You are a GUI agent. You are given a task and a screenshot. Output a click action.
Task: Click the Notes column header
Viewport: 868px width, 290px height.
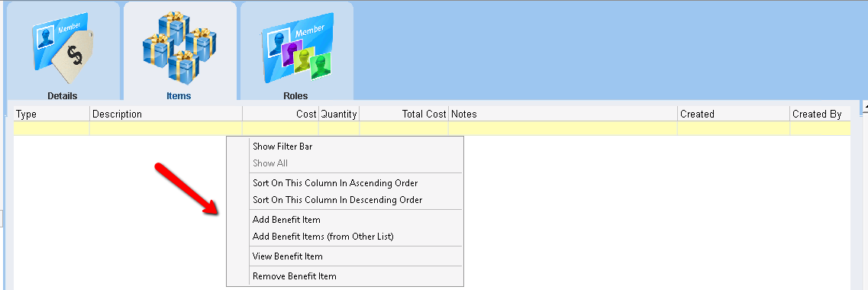(x=563, y=114)
